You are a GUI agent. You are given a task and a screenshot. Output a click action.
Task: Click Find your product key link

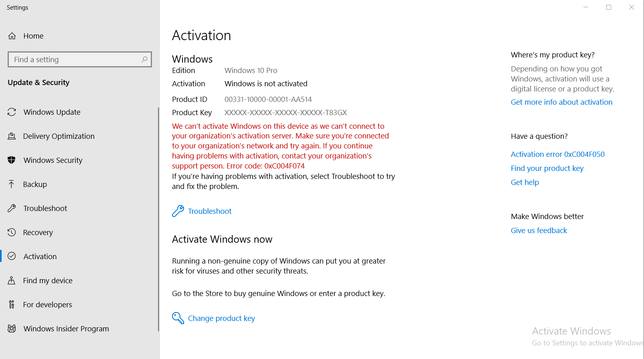(x=547, y=168)
